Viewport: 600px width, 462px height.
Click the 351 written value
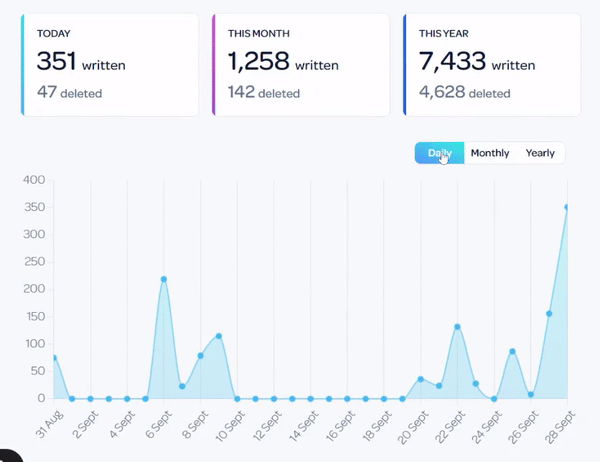click(81, 61)
